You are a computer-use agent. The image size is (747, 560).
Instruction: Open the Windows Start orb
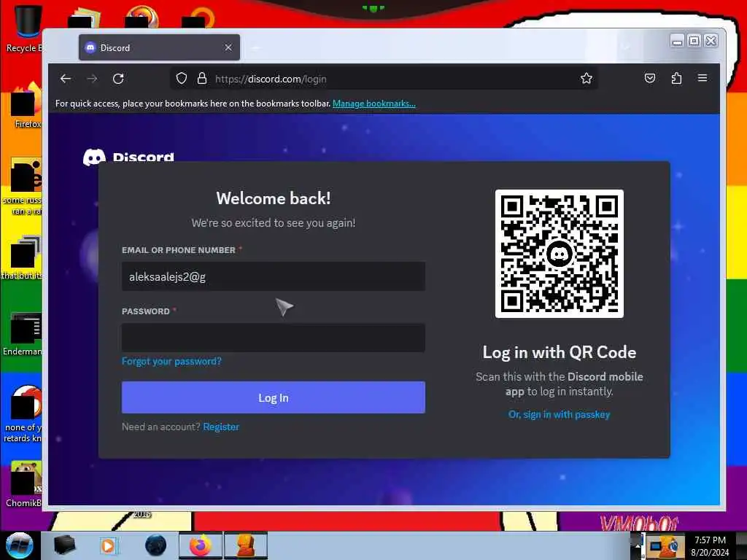pos(19,545)
